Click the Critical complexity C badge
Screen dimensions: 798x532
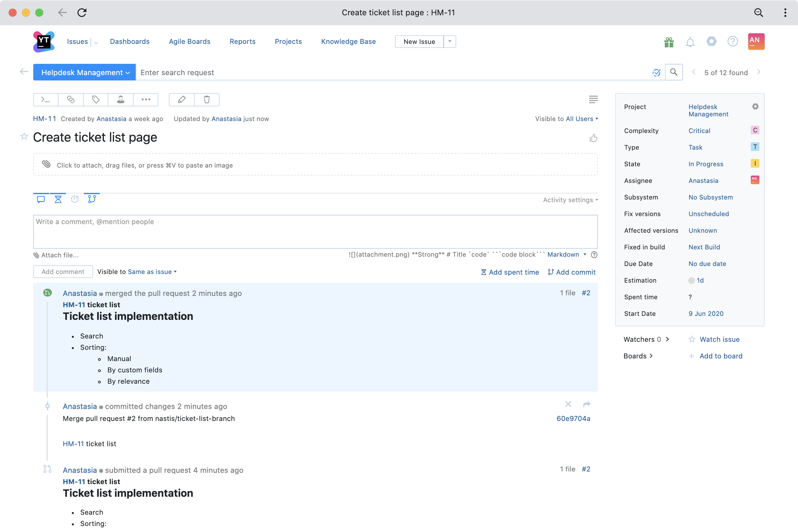[x=755, y=130]
